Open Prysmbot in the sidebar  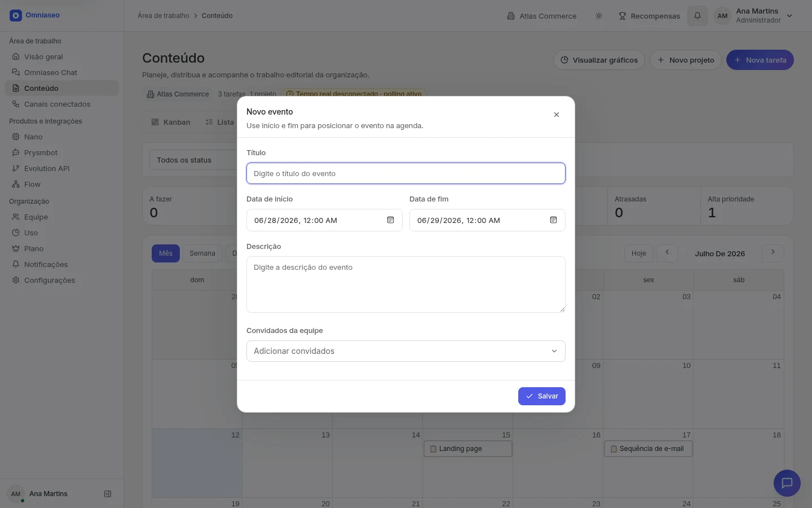(61, 152)
